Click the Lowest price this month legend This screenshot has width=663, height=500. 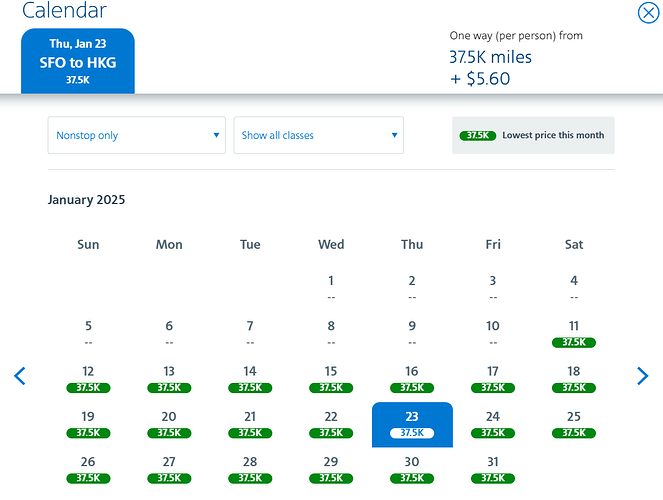coord(533,135)
